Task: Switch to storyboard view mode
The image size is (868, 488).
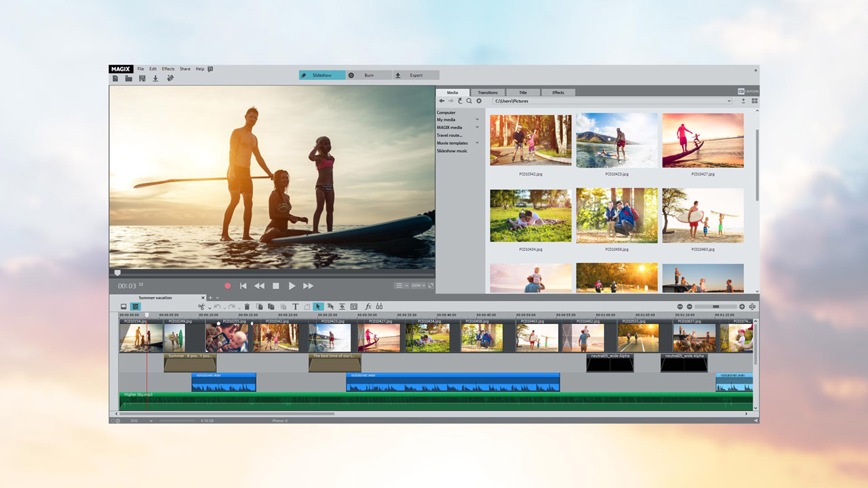Action: coord(123,307)
